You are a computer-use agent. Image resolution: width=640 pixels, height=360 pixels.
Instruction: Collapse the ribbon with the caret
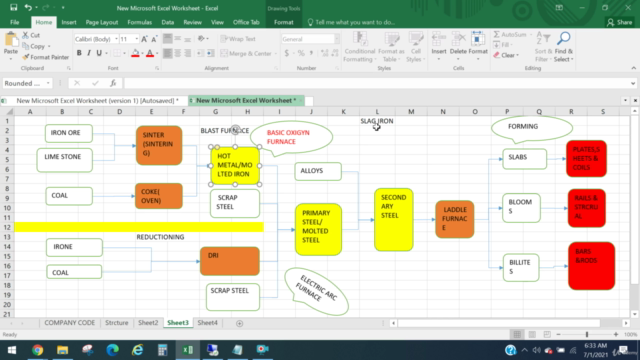coord(633,68)
